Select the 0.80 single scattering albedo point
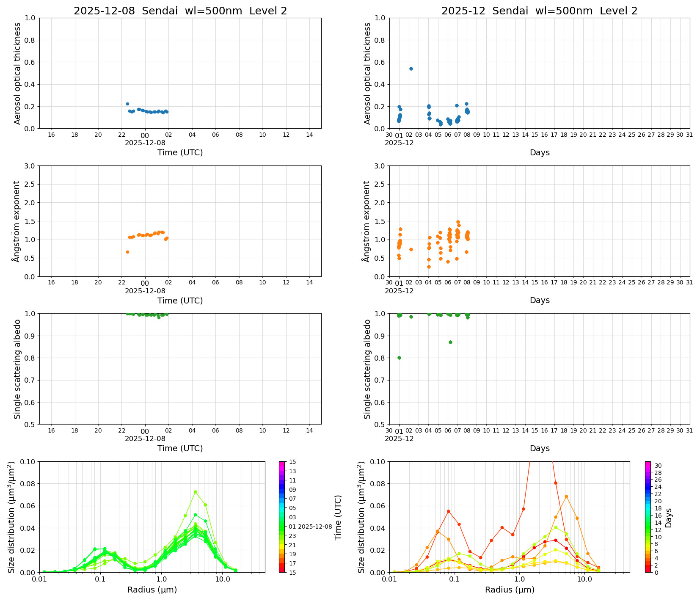This screenshot has height=601, width=700. pyautogui.click(x=399, y=358)
